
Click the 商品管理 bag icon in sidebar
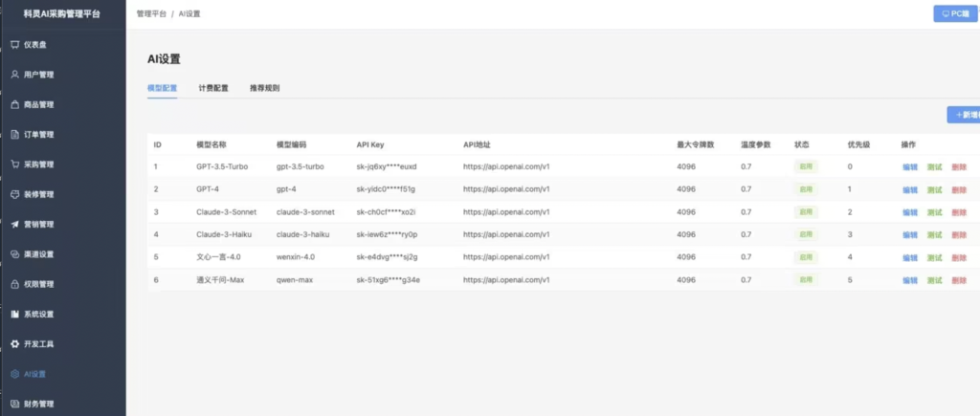tap(14, 104)
